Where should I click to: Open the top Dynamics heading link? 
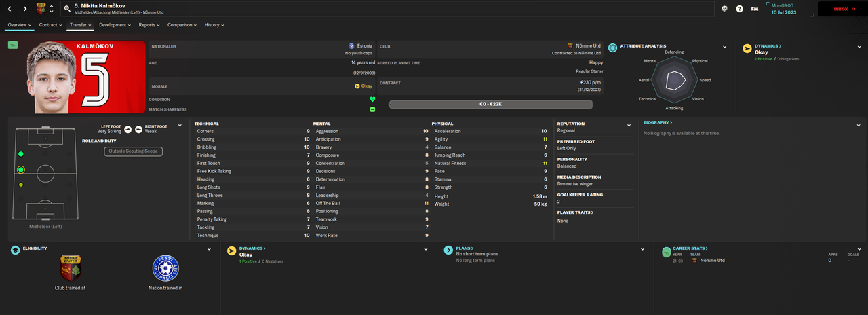768,45
